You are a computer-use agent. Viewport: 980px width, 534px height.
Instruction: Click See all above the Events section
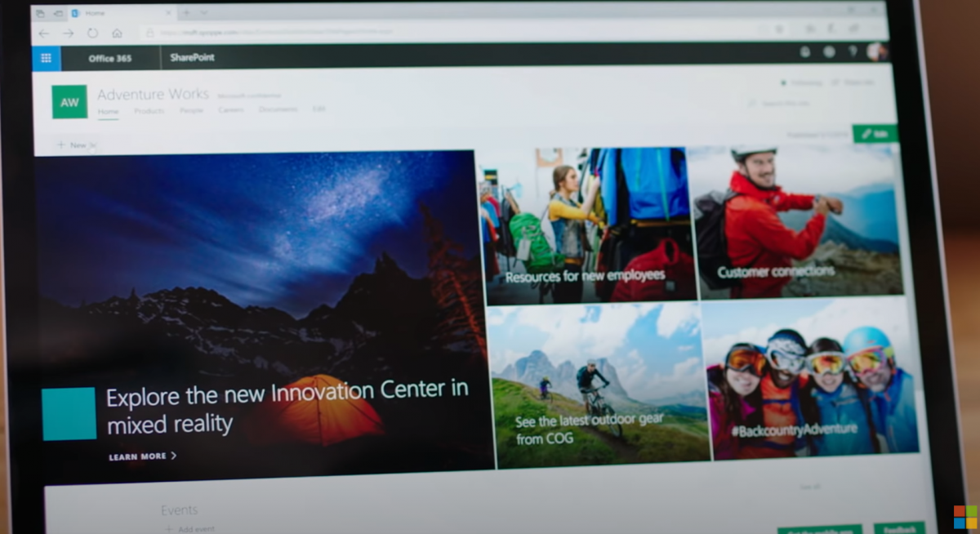(x=808, y=487)
